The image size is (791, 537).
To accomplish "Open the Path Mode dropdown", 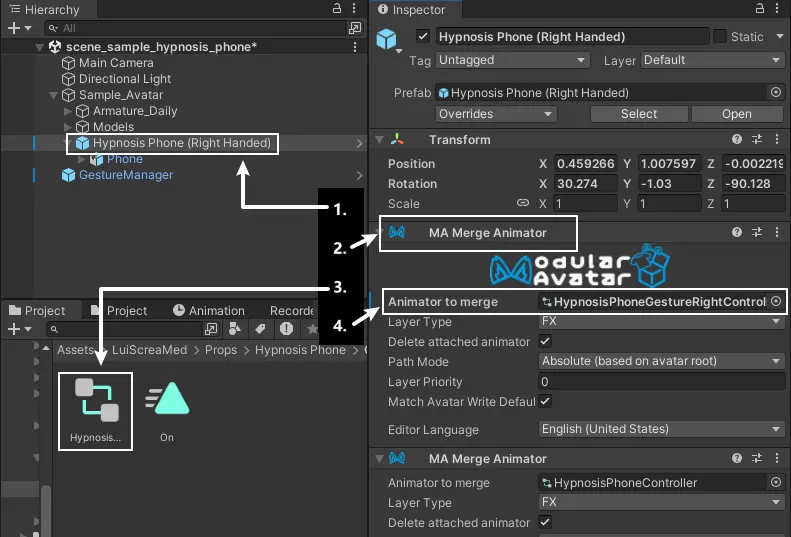I will click(x=662, y=361).
